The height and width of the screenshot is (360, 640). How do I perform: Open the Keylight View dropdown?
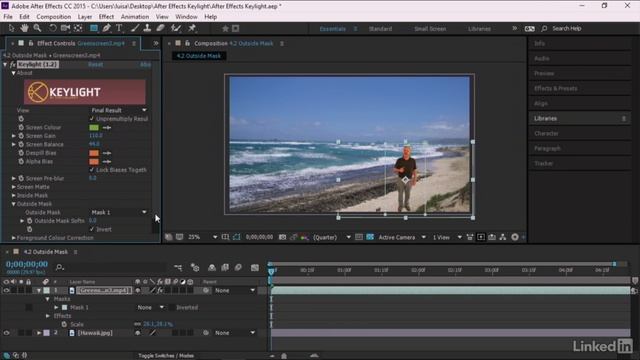118,110
